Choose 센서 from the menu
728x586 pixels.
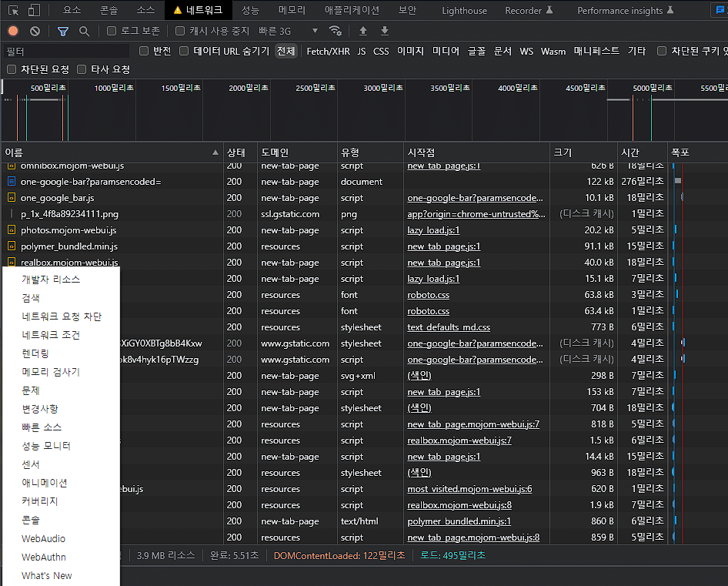[x=61, y=464]
